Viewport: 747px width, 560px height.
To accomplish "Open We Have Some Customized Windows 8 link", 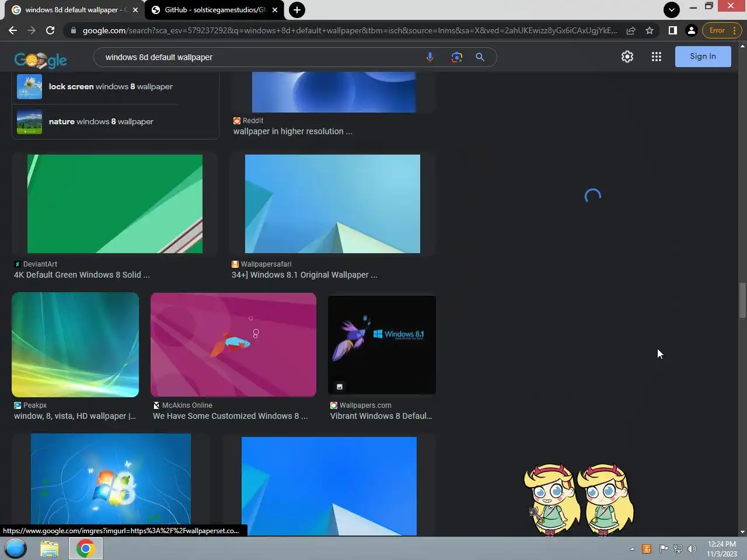I will tap(230, 416).
